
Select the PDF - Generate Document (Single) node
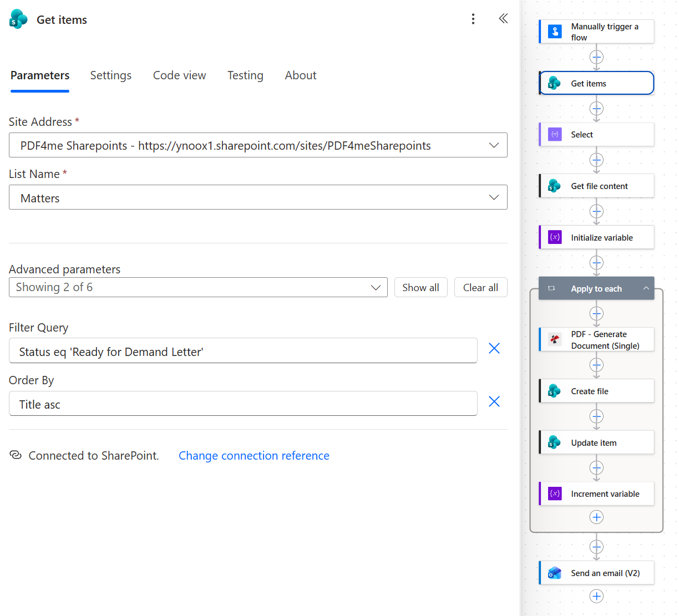(596, 339)
